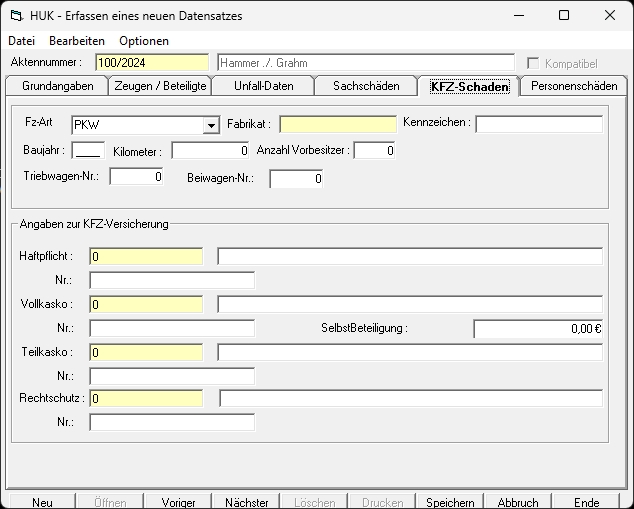Image resolution: width=634 pixels, height=509 pixels.
Task: Go to the Unfall-Daten tab
Action: [264, 86]
